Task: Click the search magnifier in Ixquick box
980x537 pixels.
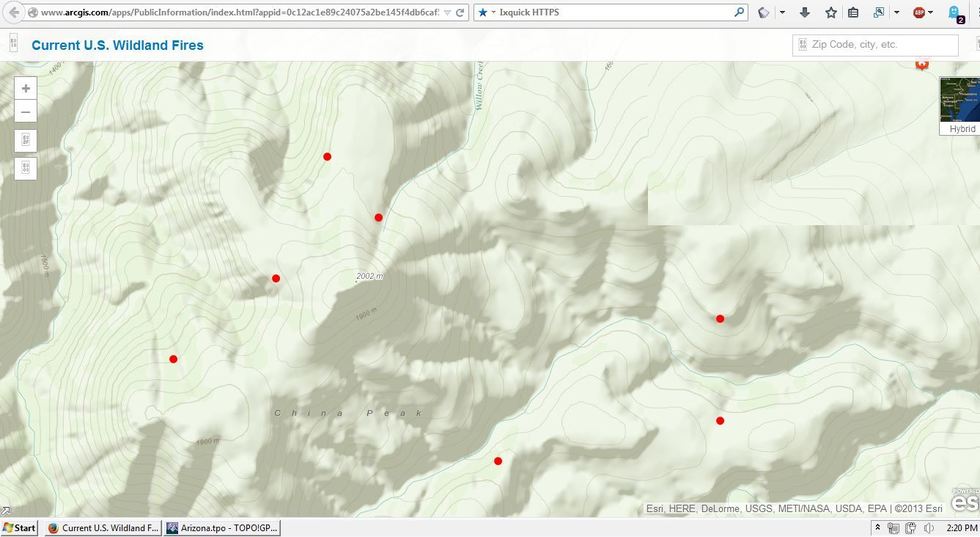Action: (x=740, y=13)
